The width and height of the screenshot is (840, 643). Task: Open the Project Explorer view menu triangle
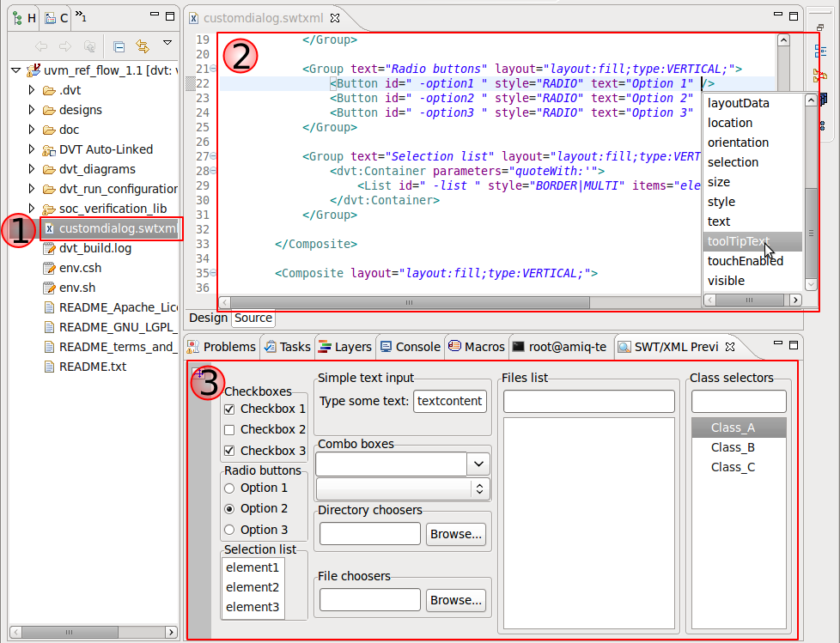(167, 43)
